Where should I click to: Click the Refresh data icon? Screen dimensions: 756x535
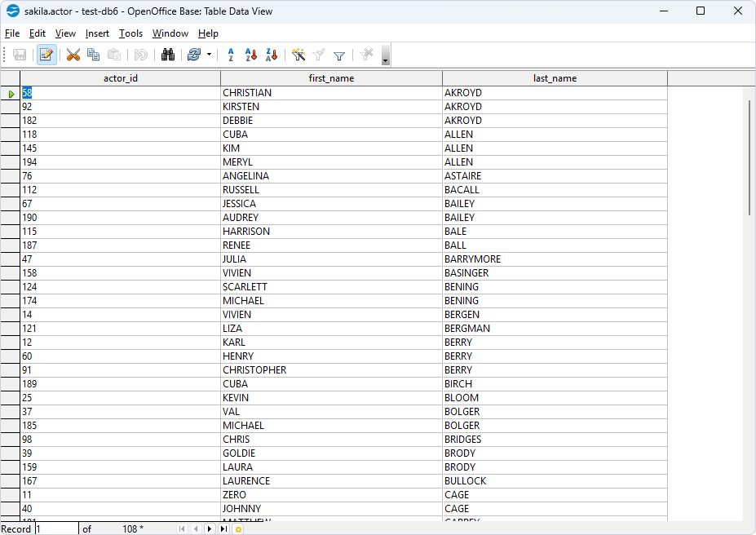point(194,54)
